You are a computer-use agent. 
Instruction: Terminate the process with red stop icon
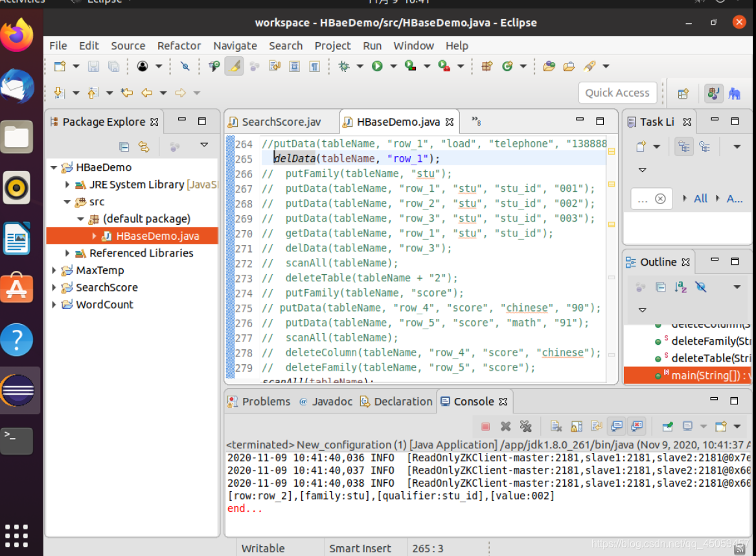(x=485, y=426)
